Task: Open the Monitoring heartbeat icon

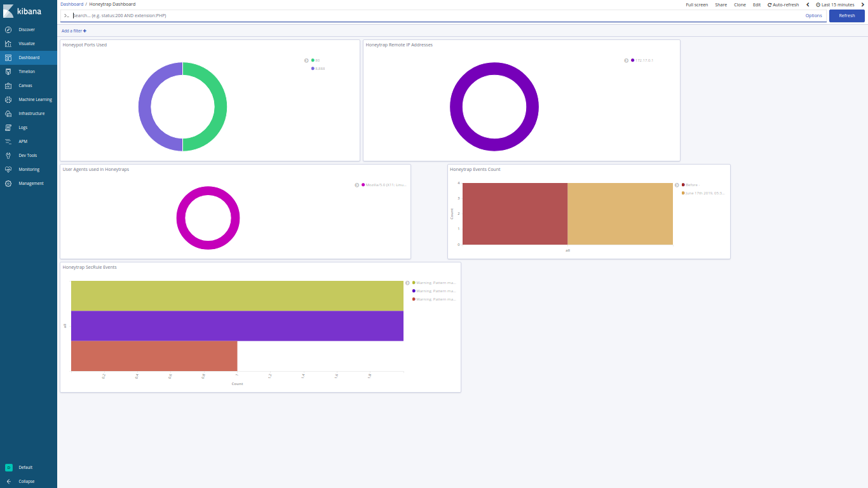Action: coord(8,170)
